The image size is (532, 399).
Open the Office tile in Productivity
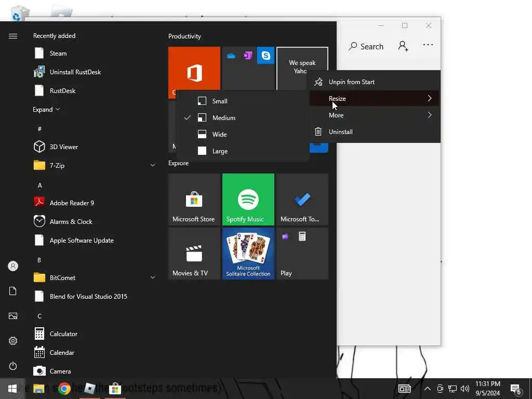coord(194,73)
